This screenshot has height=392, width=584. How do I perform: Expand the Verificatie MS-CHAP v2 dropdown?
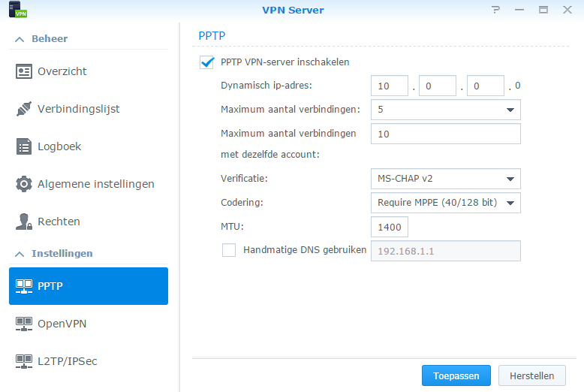445,179
